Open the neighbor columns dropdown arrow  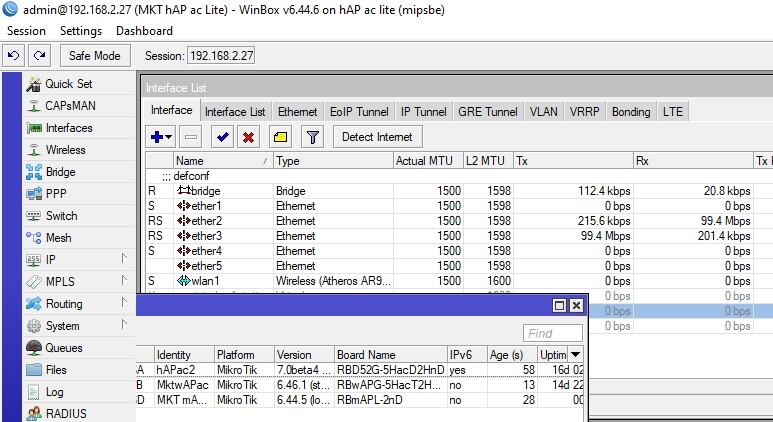pos(575,354)
